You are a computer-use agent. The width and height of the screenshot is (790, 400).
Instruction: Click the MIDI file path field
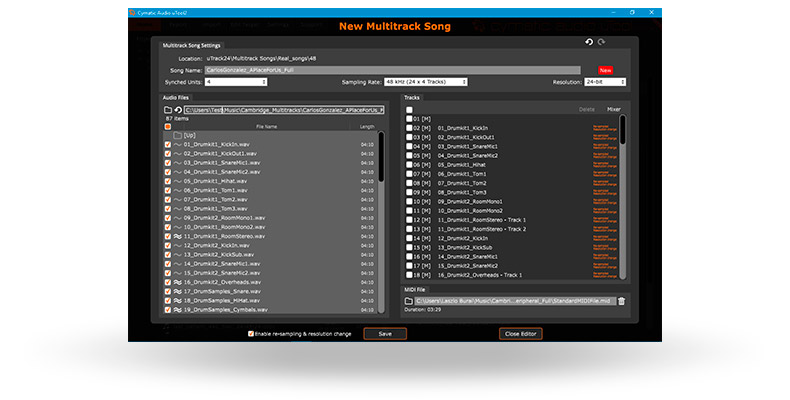click(x=515, y=301)
